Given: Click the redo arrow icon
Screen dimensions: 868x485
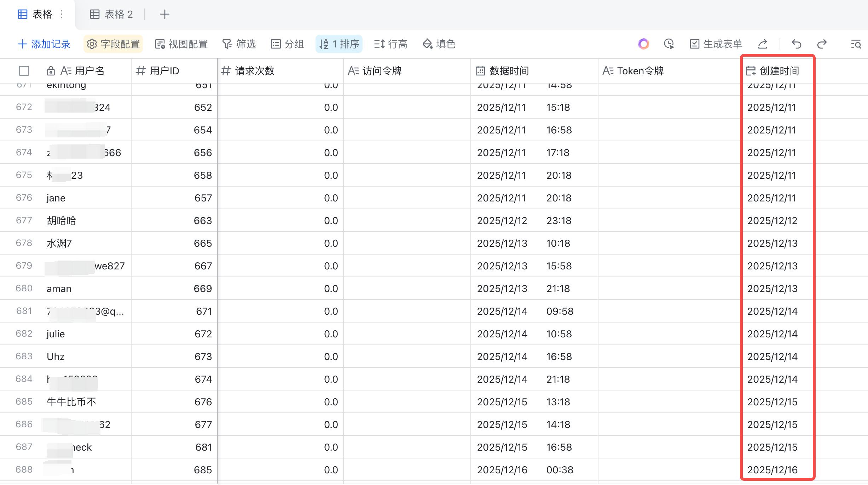Looking at the screenshot, I should tap(822, 44).
